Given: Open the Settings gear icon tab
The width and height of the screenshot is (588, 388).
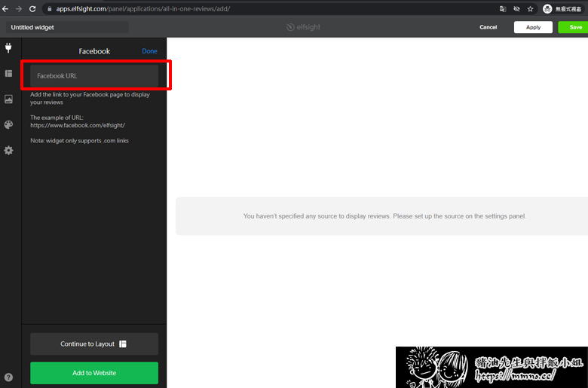Looking at the screenshot, I should click(x=8, y=151).
